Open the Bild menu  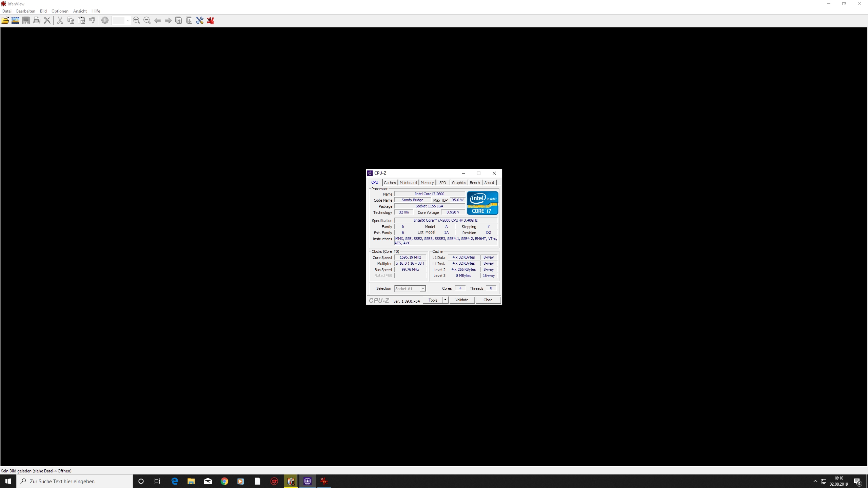43,11
